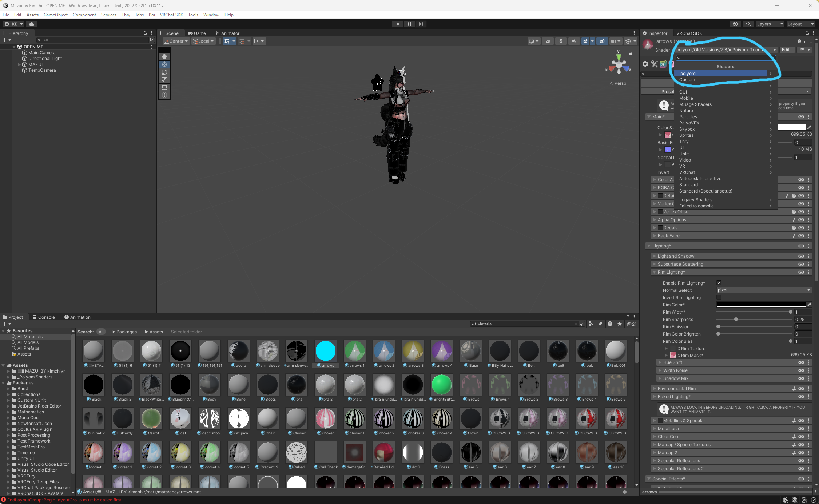Image resolution: width=819 pixels, height=504 pixels.
Task: Open the Normal Select pixel dropdown
Action: coord(763,290)
